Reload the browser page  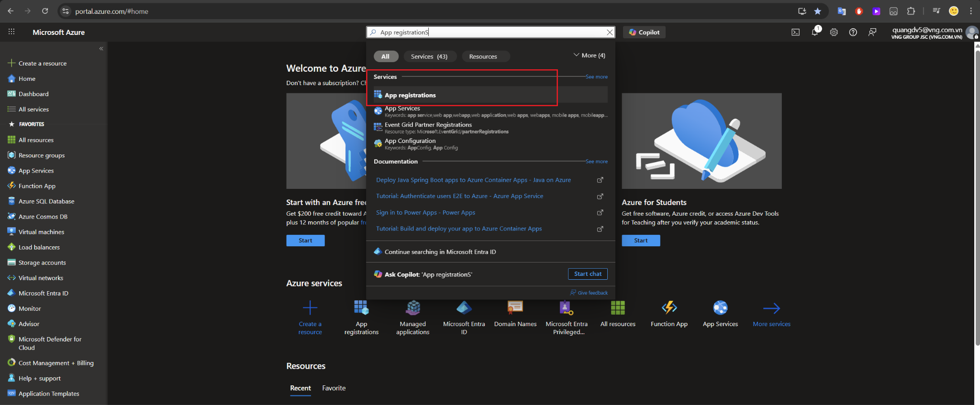click(x=45, y=11)
